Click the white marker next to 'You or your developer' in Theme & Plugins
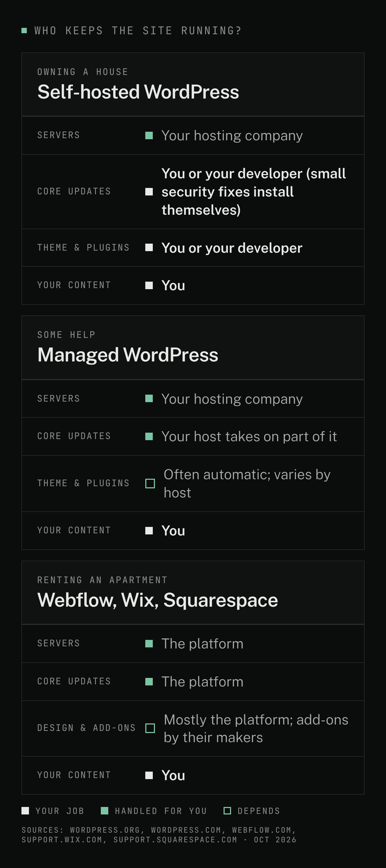The height and width of the screenshot is (868, 386). [x=149, y=248]
